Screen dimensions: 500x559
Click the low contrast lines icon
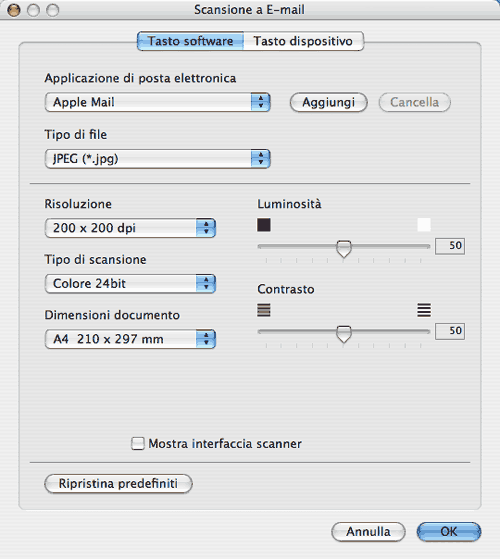(x=264, y=310)
